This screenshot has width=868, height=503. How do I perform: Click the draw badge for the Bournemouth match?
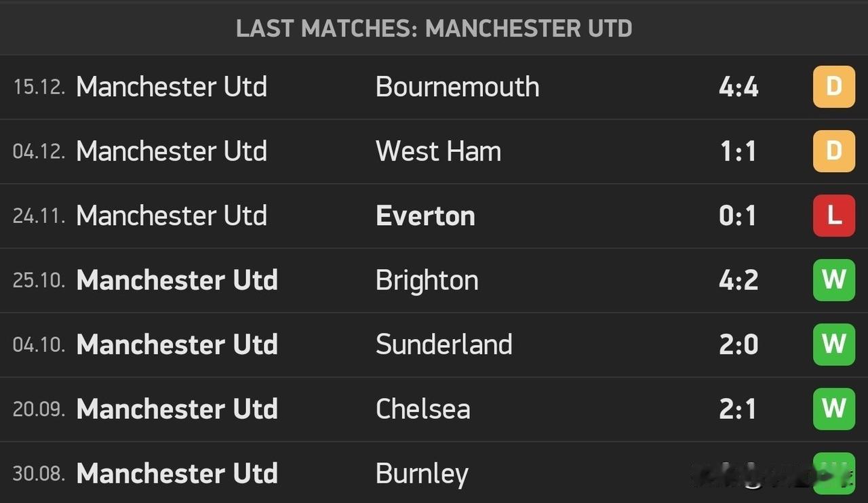tap(833, 87)
